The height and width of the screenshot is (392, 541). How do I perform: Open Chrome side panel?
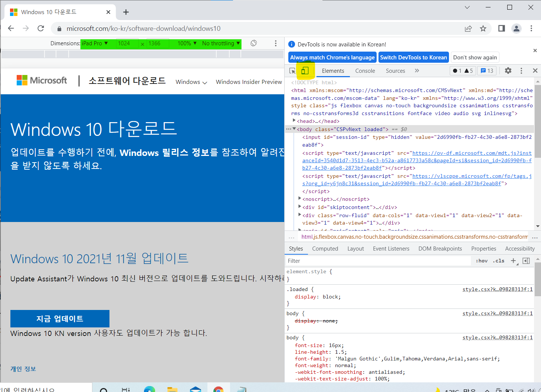[x=501, y=28]
